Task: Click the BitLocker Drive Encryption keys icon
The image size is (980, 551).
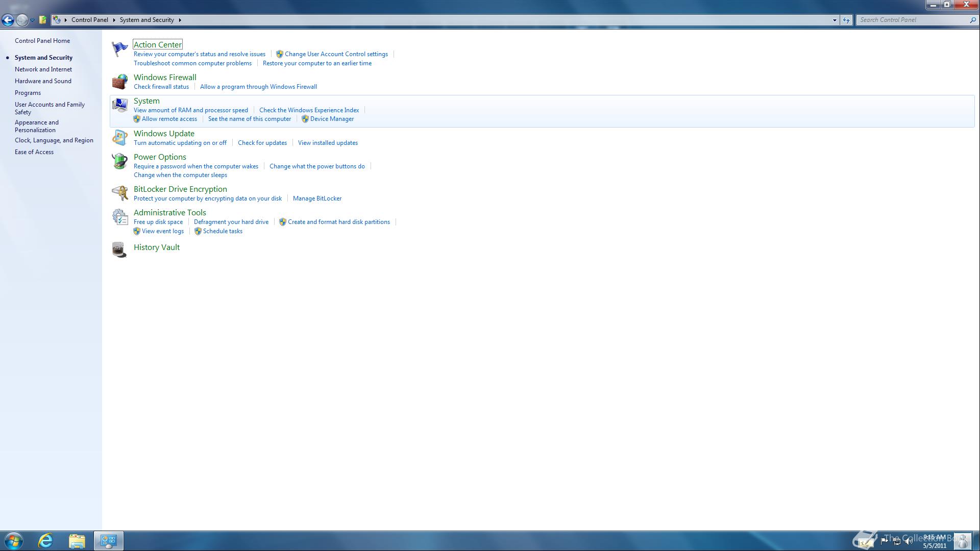Action: (x=119, y=193)
